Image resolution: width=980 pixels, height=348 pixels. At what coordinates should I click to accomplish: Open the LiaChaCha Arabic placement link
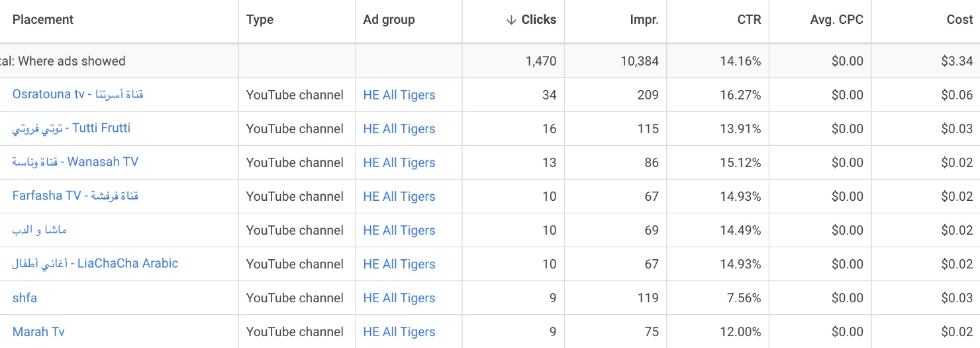pos(95,263)
